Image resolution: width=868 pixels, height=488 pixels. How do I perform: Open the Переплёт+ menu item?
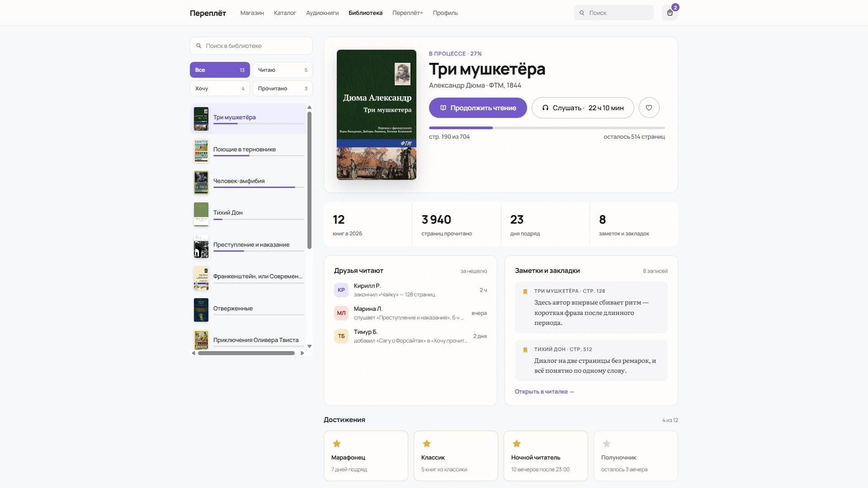[x=408, y=13]
